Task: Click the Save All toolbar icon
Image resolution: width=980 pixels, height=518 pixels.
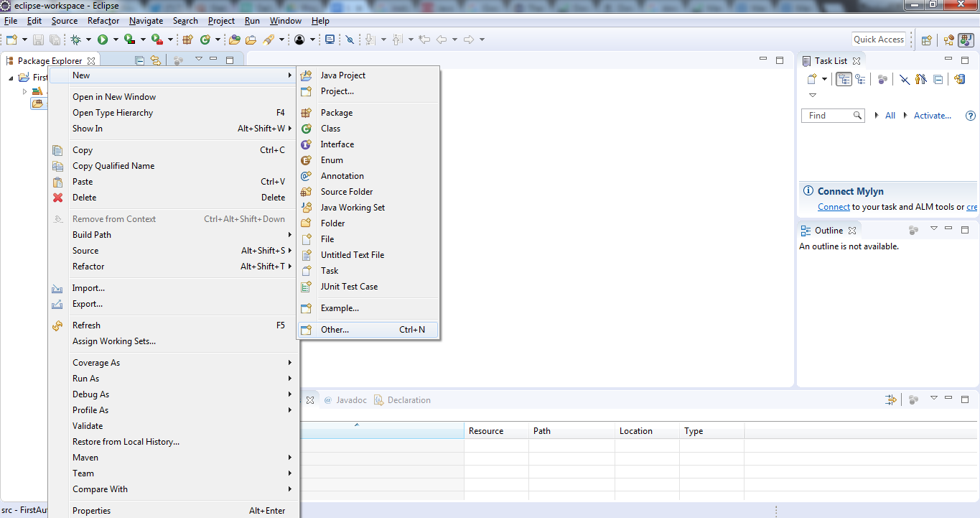Action: click(55, 40)
